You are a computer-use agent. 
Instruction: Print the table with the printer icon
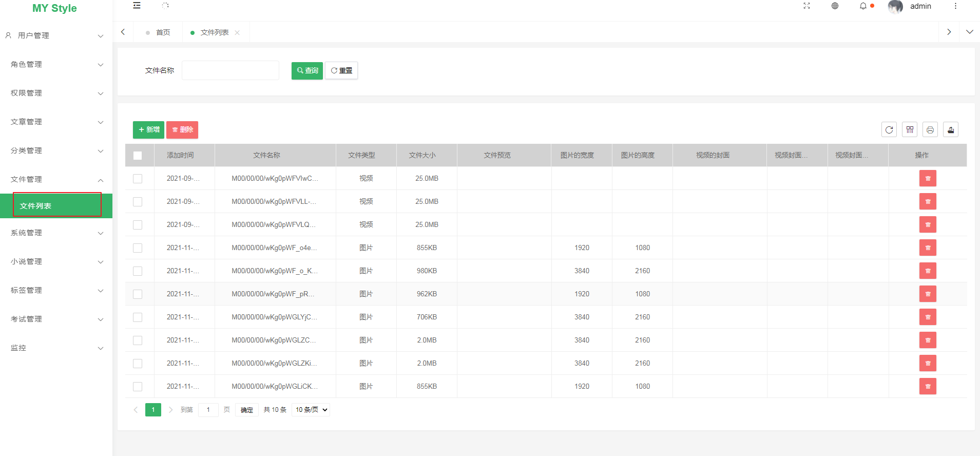pyautogui.click(x=930, y=130)
